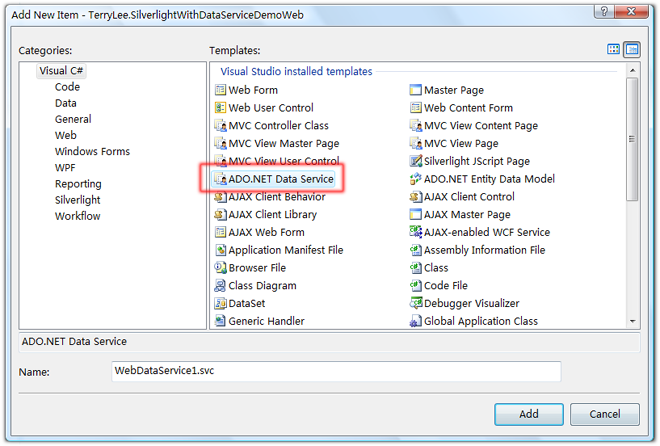Choose the Silverlight JScript Page icon
660x446 pixels.
(416, 161)
